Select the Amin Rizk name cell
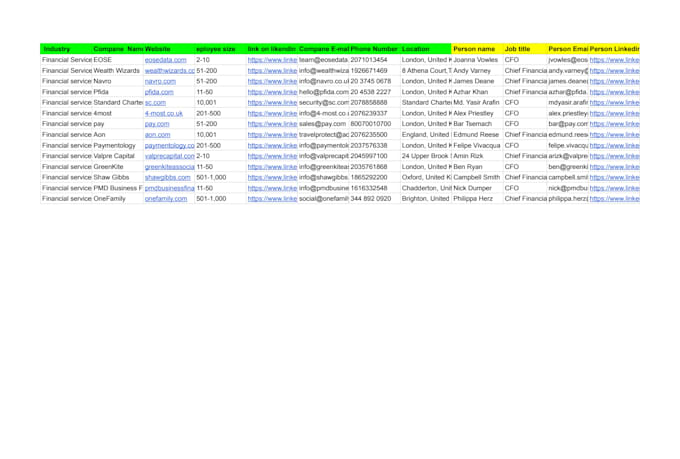 coord(477,156)
